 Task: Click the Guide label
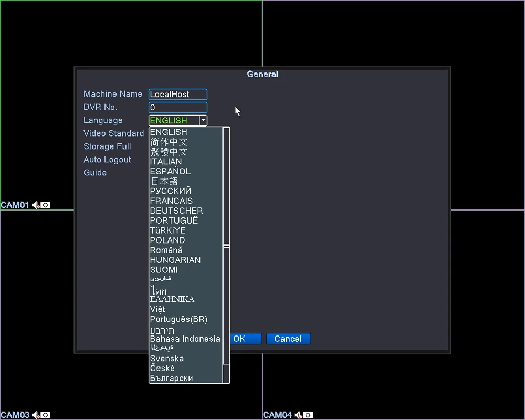pos(95,173)
